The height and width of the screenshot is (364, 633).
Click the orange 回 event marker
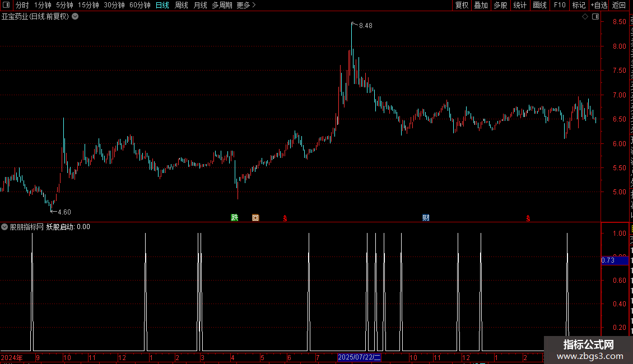click(255, 217)
